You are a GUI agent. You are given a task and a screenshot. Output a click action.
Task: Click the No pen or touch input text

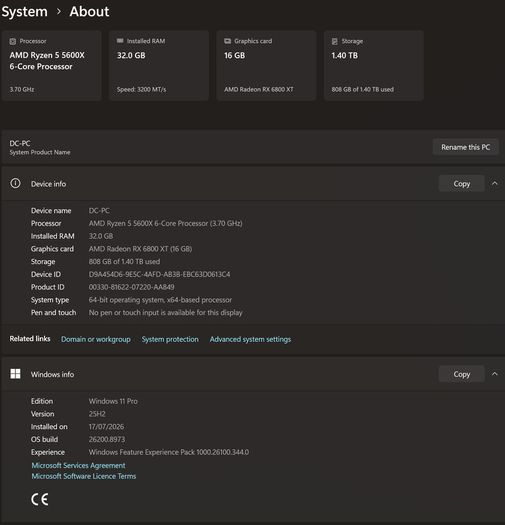pos(165,312)
